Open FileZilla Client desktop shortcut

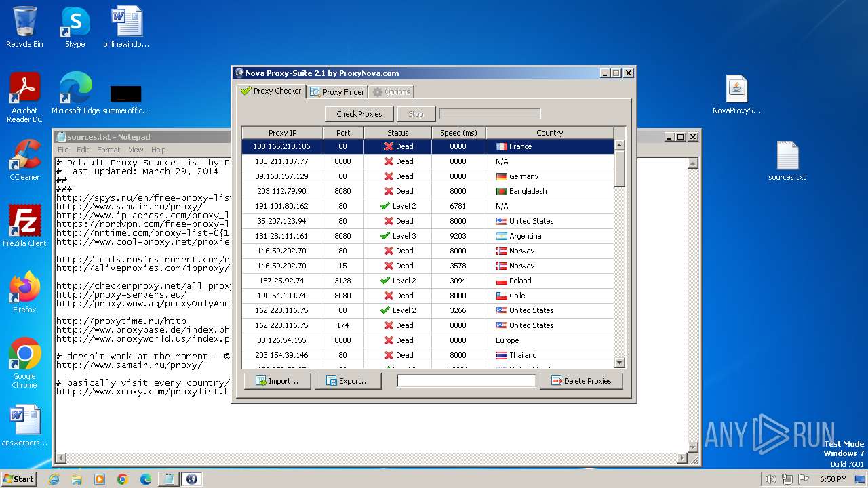tap(24, 226)
